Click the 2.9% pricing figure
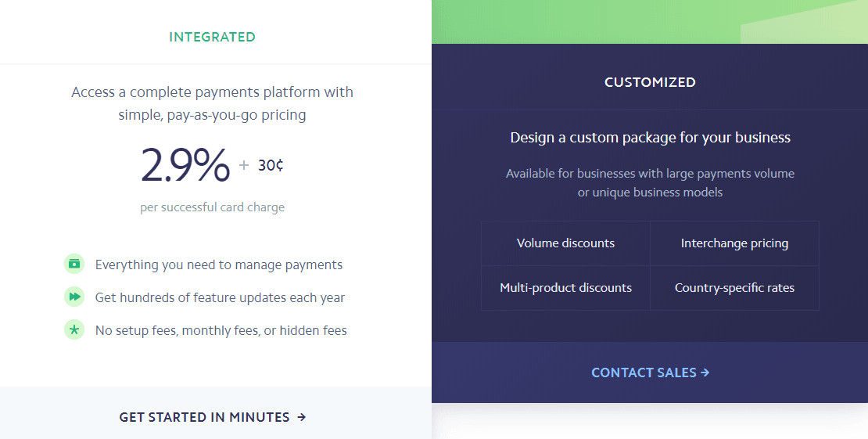 [185, 164]
